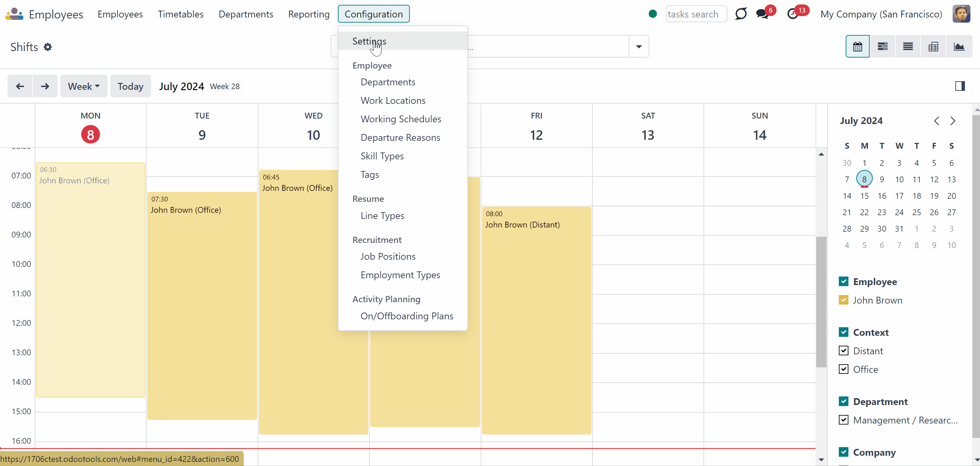Screen dimensions: 980x466
Task: Open the My Company (San Francisco) switcher
Action: (x=881, y=14)
